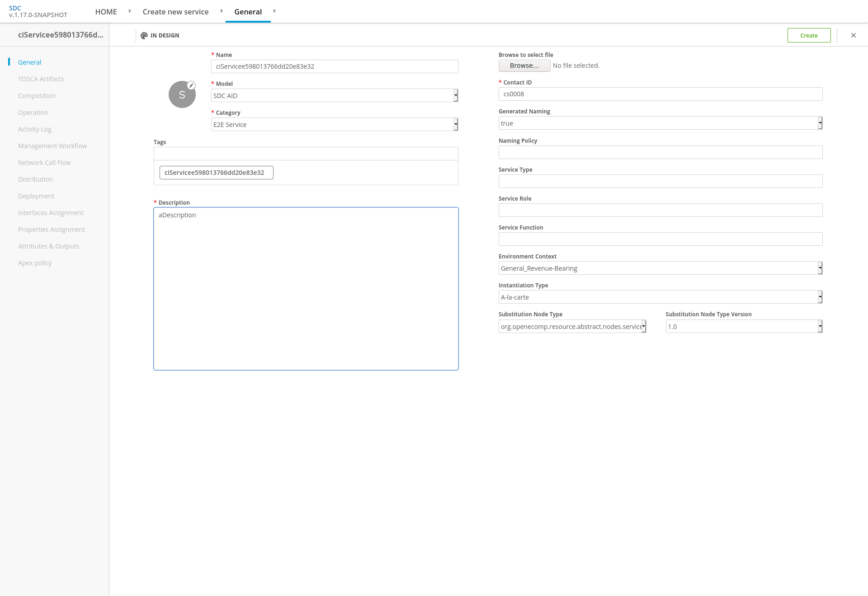Select General in the side menu
The image size is (868, 596).
pyautogui.click(x=30, y=62)
